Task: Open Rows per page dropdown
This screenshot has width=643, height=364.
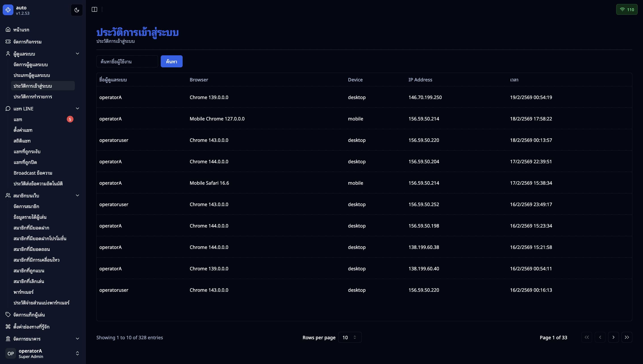Action: 350,337
